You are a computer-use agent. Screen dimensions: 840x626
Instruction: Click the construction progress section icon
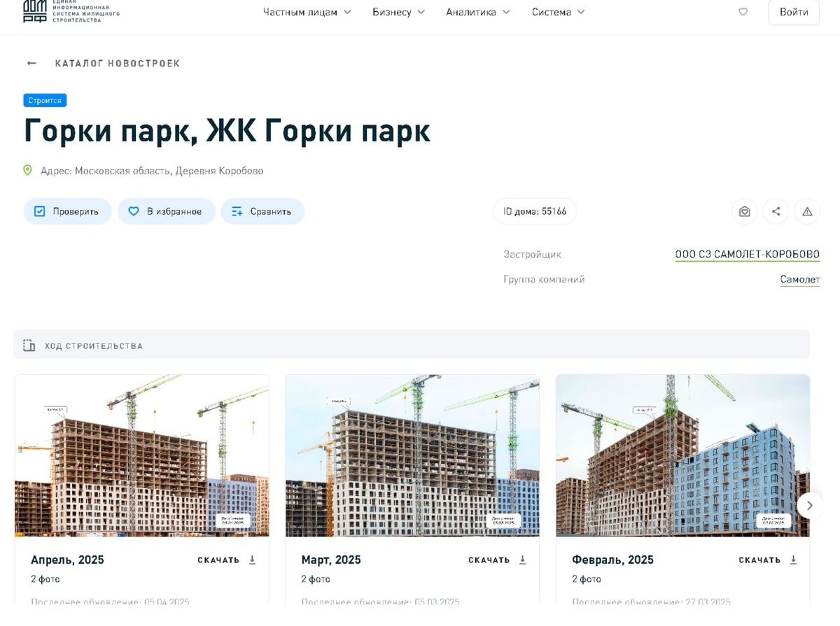pos(29,346)
